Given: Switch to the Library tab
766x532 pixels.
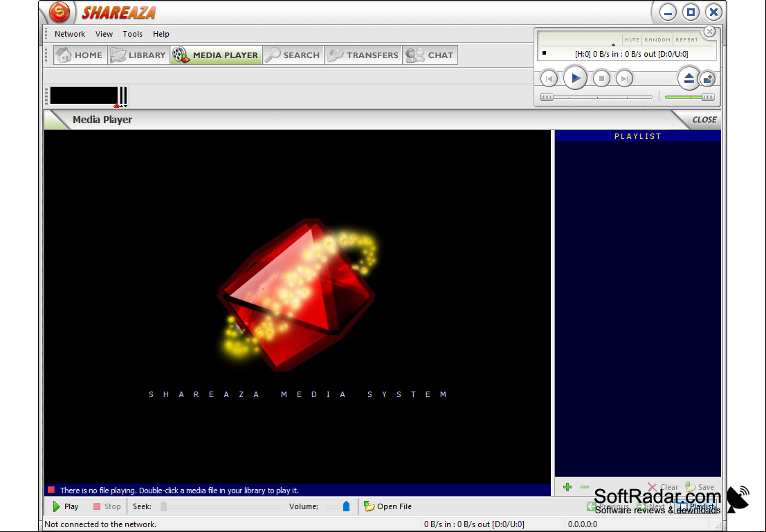Looking at the screenshot, I should tap(139, 55).
